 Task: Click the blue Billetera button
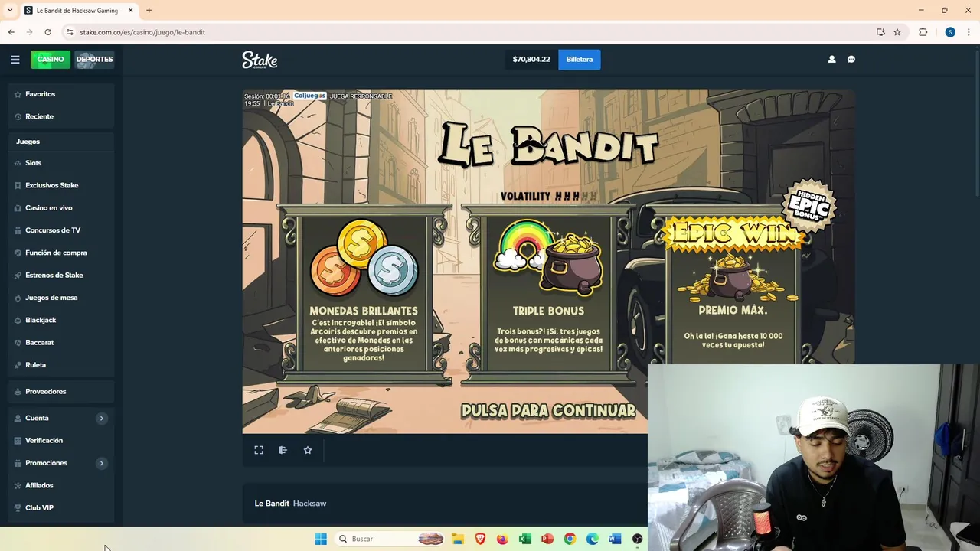[x=580, y=59]
